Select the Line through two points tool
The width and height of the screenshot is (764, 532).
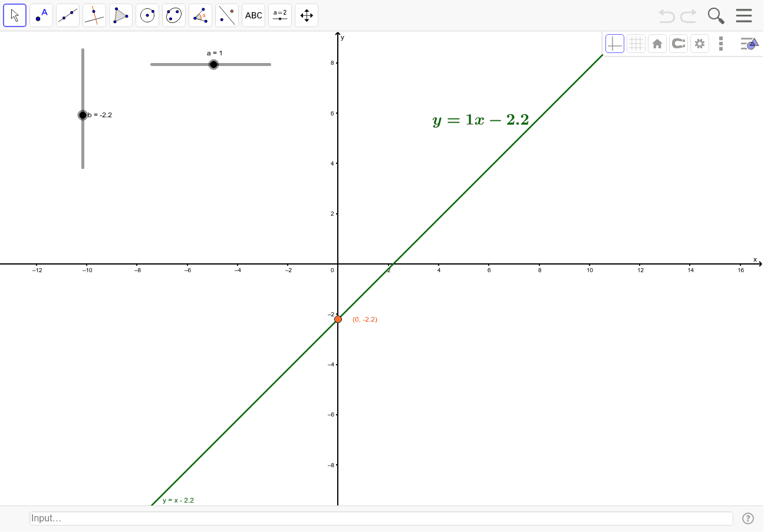[x=68, y=15]
